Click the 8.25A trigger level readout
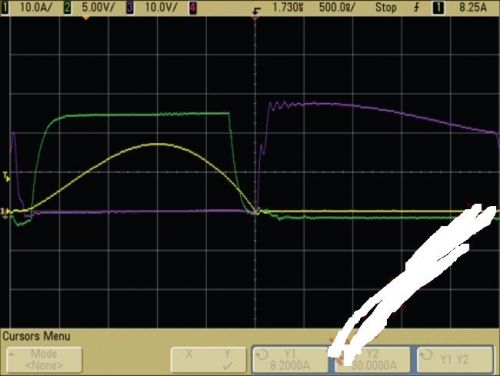Viewport: 500px width, 376px height. coord(473,7)
